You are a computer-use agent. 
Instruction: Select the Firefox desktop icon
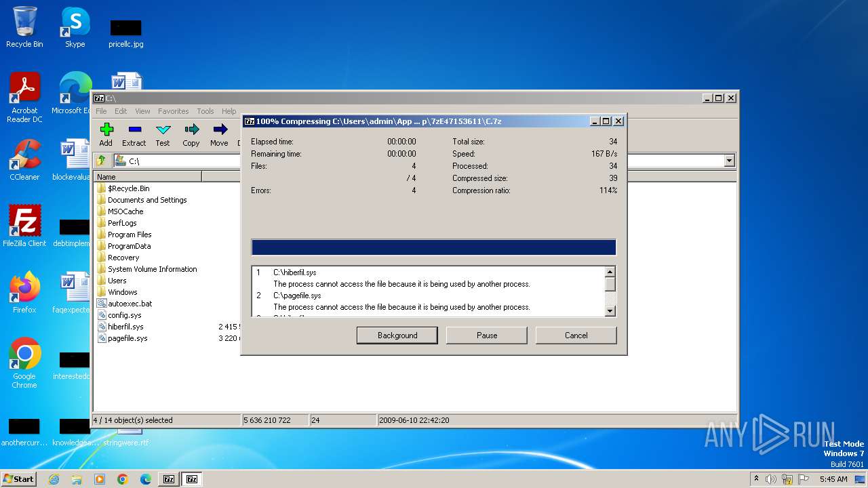tap(24, 292)
